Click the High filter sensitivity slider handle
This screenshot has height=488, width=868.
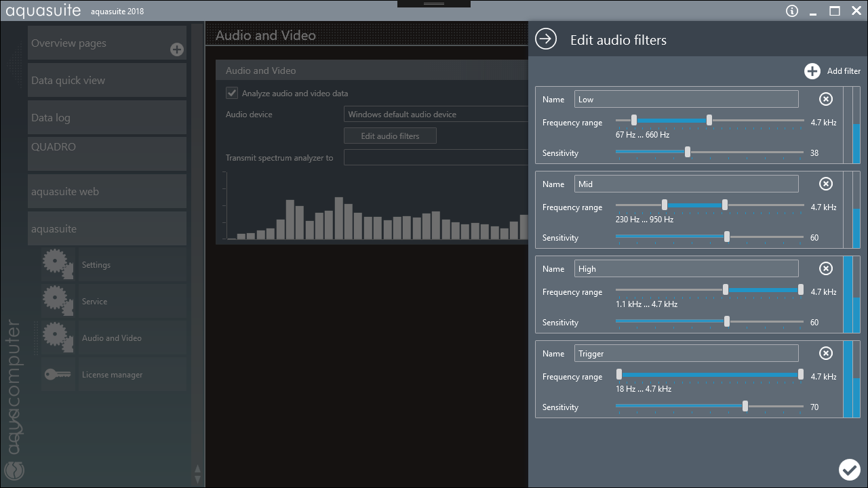tap(727, 321)
